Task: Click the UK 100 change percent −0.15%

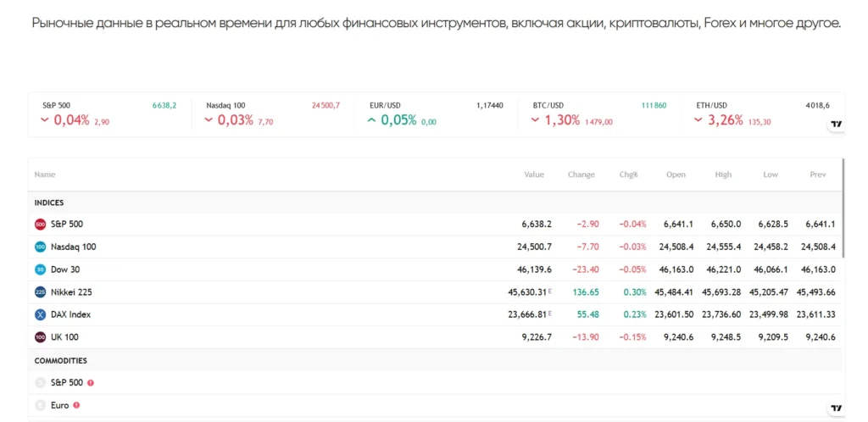Action: point(632,337)
